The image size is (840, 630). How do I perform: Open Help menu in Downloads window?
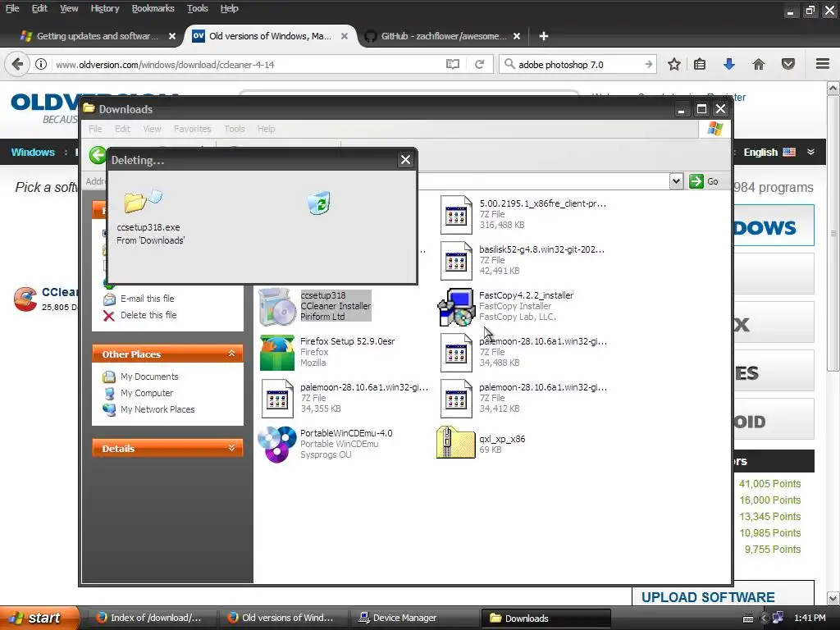coord(267,129)
